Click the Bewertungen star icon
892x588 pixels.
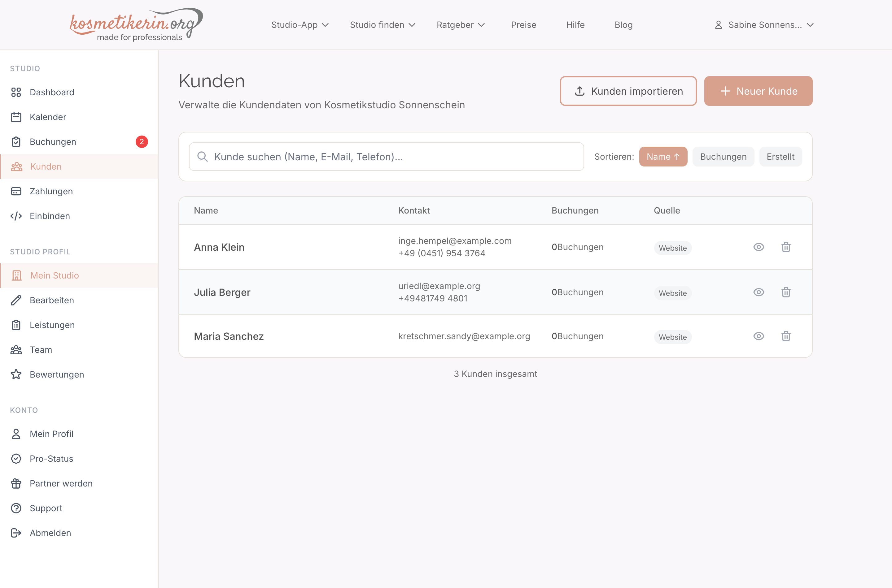pyautogui.click(x=16, y=374)
